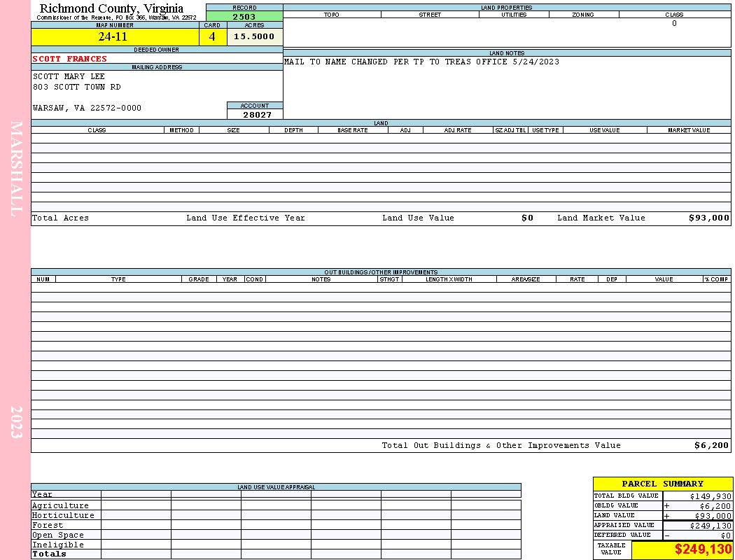Select Land Use Value $0
Viewport: 735px width, 560px height.
click(x=527, y=218)
